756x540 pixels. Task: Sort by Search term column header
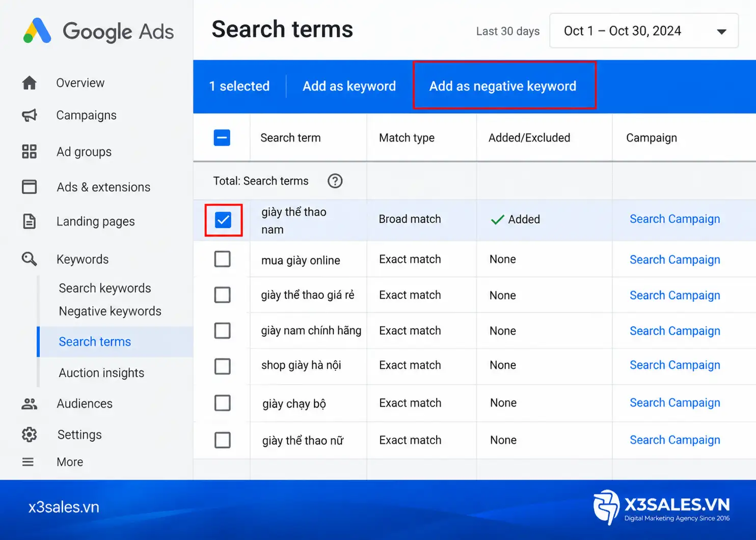coord(290,138)
